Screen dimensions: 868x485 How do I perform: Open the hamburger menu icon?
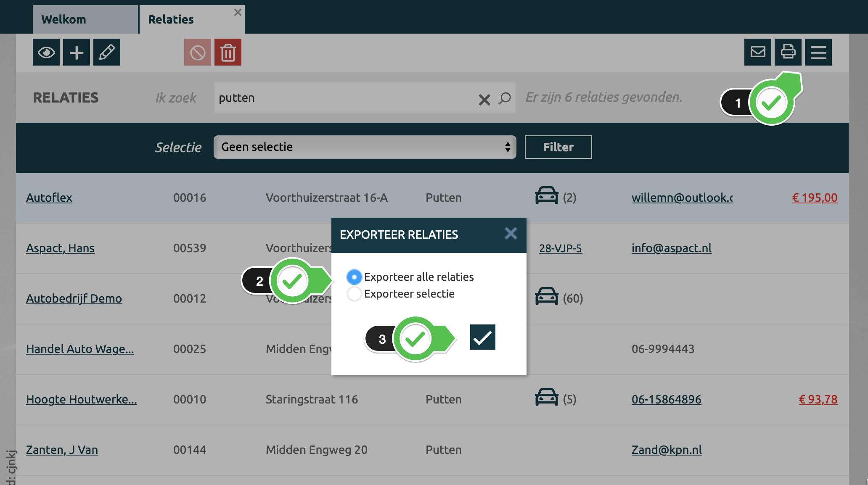pyautogui.click(x=818, y=52)
